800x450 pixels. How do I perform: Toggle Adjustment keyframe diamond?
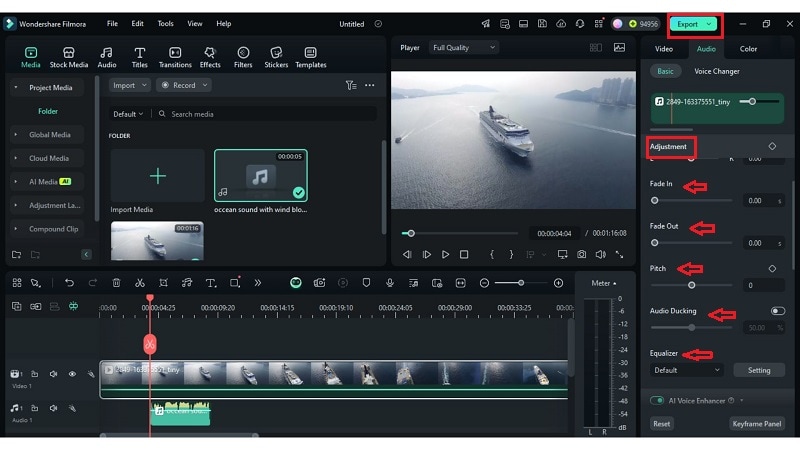(772, 146)
